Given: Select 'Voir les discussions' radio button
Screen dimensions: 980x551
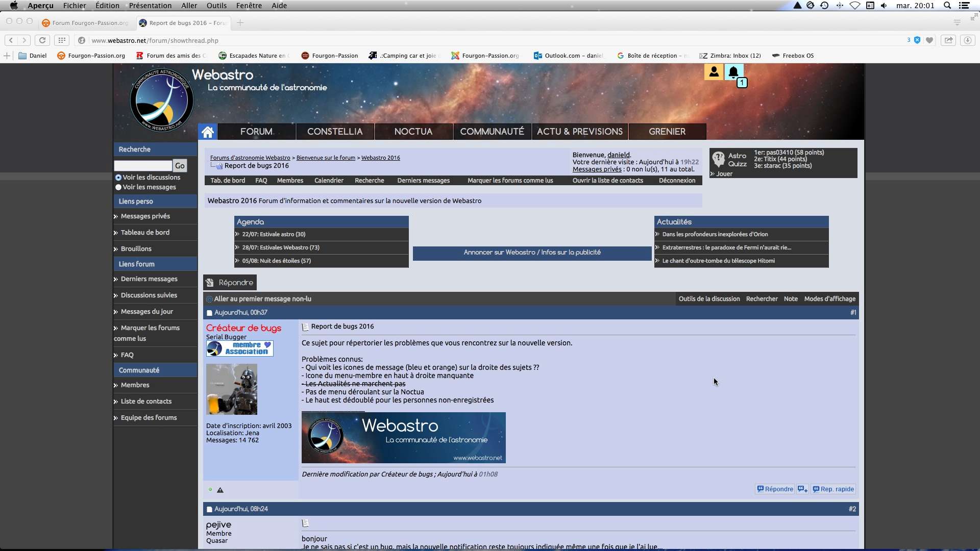Looking at the screenshot, I should 118,178.
